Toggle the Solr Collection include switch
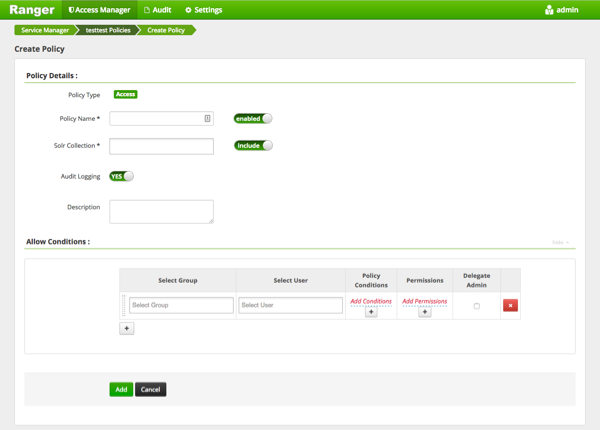 (x=253, y=145)
